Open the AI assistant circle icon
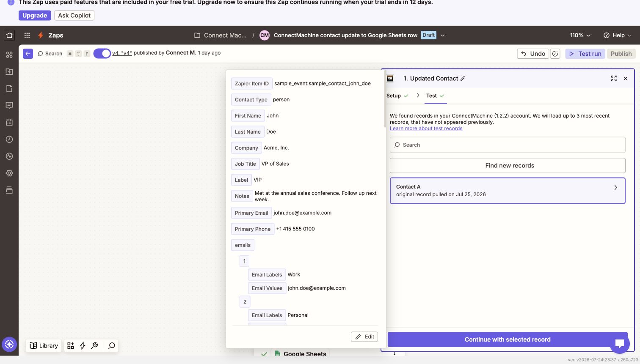The width and height of the screenshot is (640, 364). coord(9,345)
